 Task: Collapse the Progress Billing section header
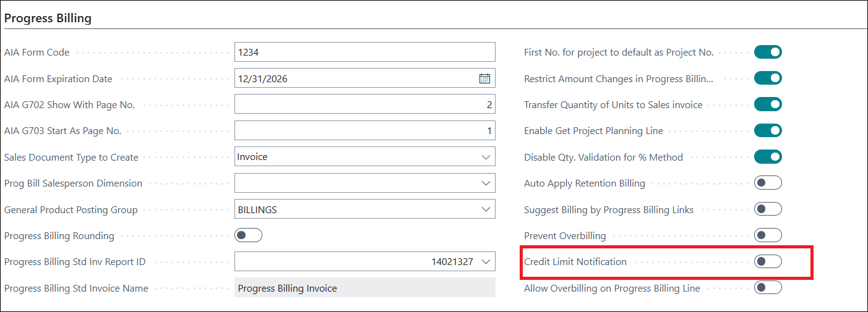(x=48, y=18)
